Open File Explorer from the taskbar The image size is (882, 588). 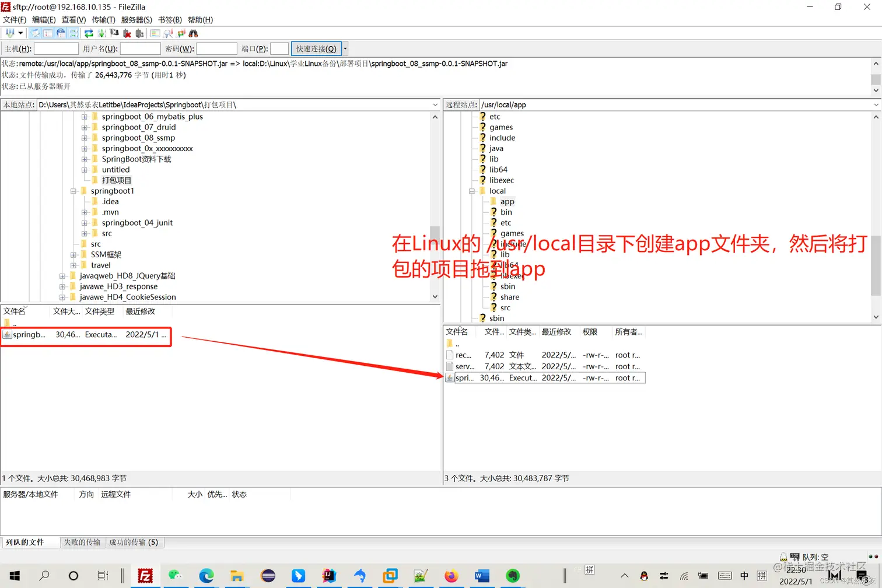[x=237, y=576]
